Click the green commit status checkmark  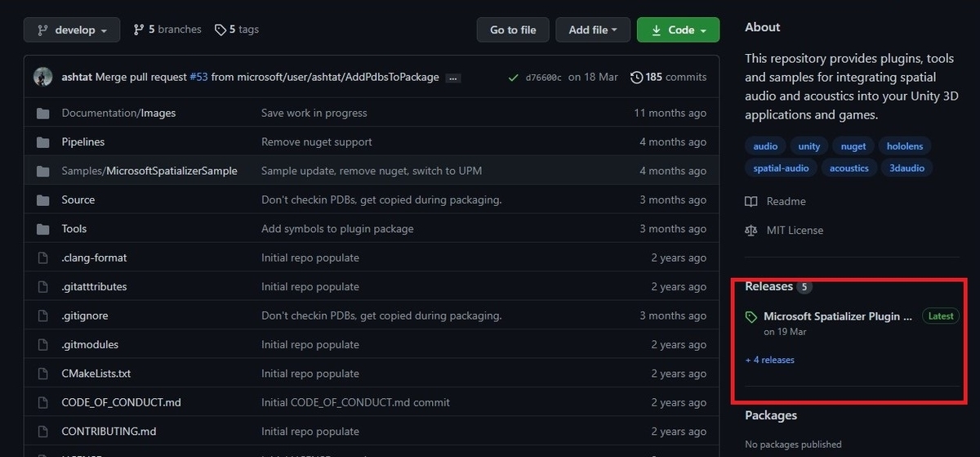click(x=513, y=77)
